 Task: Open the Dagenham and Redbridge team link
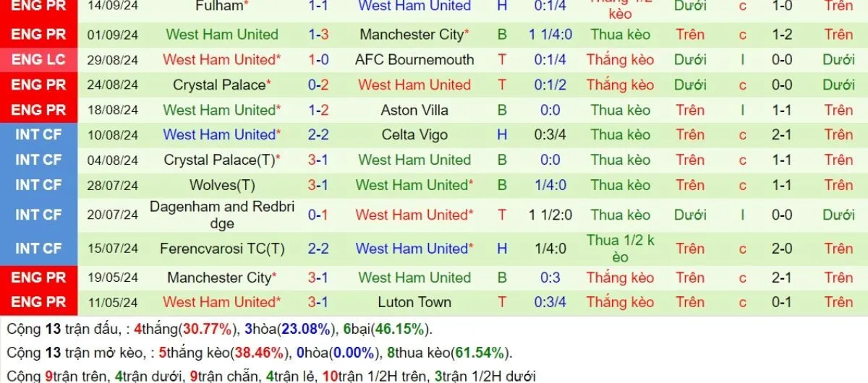222,215
